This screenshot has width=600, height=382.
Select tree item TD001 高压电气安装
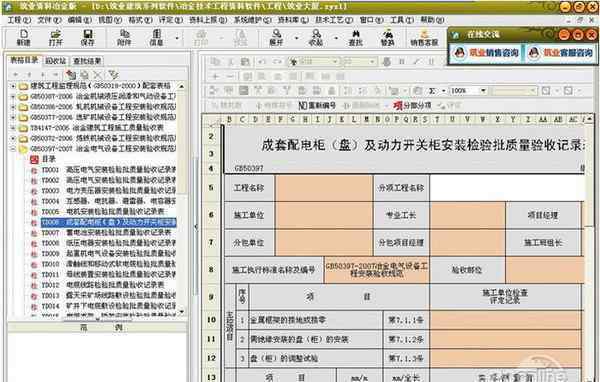pyautogui.click(x=109, y=170)
